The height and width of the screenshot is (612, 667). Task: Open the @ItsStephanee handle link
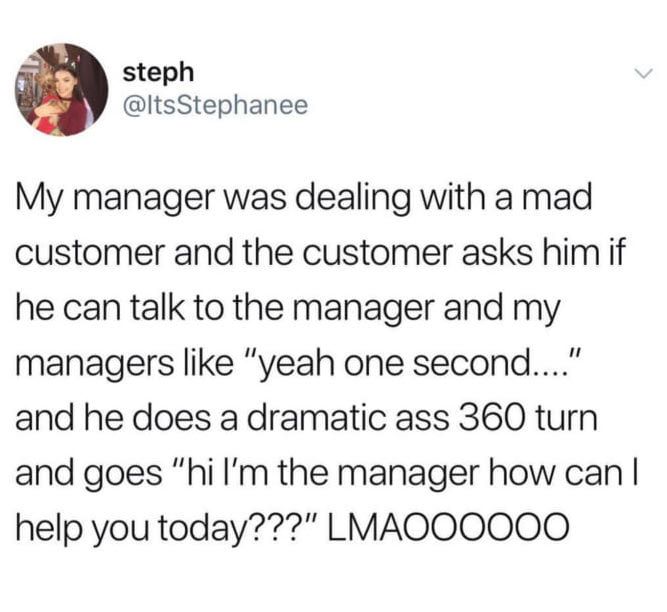point(215,105)
